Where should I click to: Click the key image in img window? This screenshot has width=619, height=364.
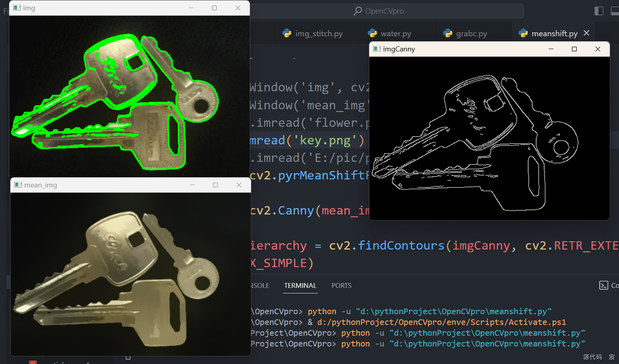coord(129,96)
